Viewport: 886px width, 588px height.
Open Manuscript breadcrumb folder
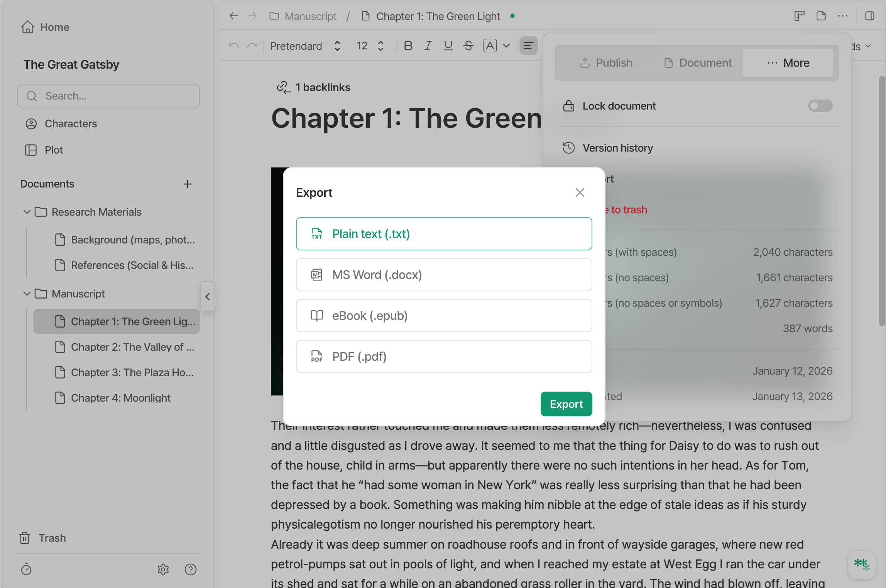(x=303, y=16)
